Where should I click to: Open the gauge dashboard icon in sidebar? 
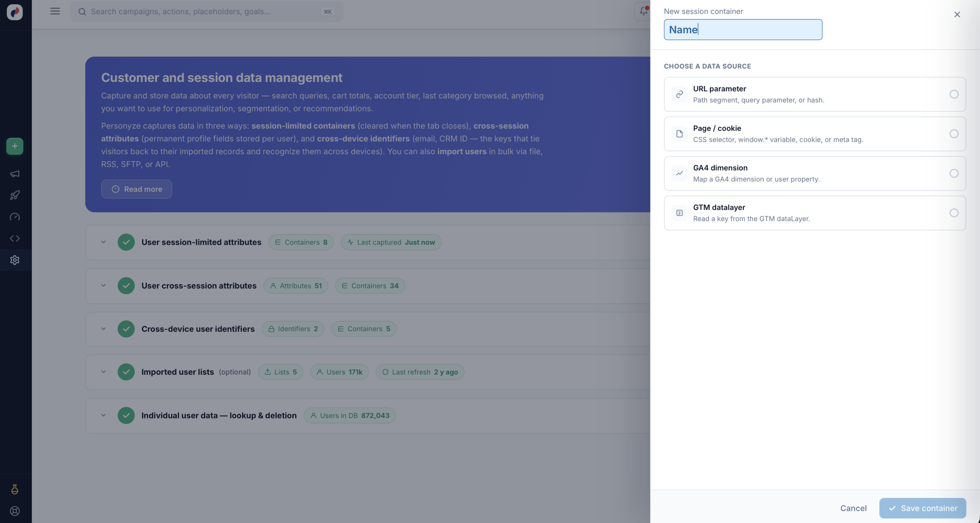tap(15, 217)
